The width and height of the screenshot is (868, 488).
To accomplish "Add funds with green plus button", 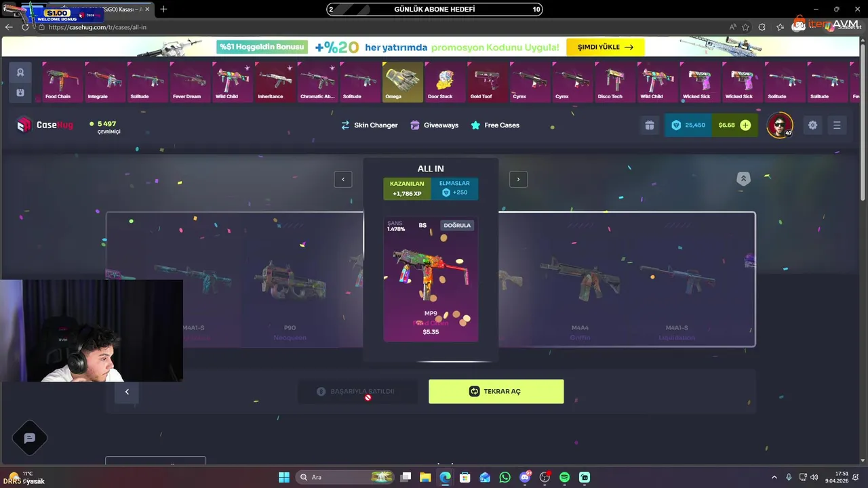I will [x=745, y=125].
